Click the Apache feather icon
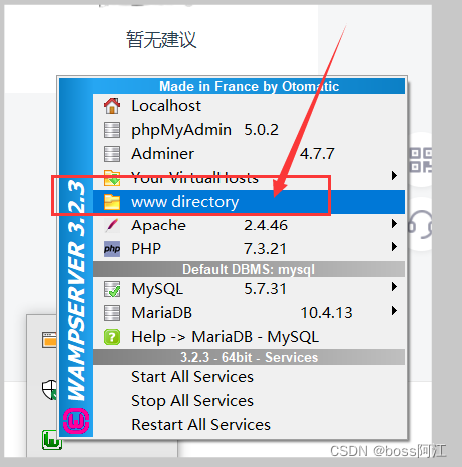Image resolution: width=462 pixels, height=467 pixels. pos(112,226)
